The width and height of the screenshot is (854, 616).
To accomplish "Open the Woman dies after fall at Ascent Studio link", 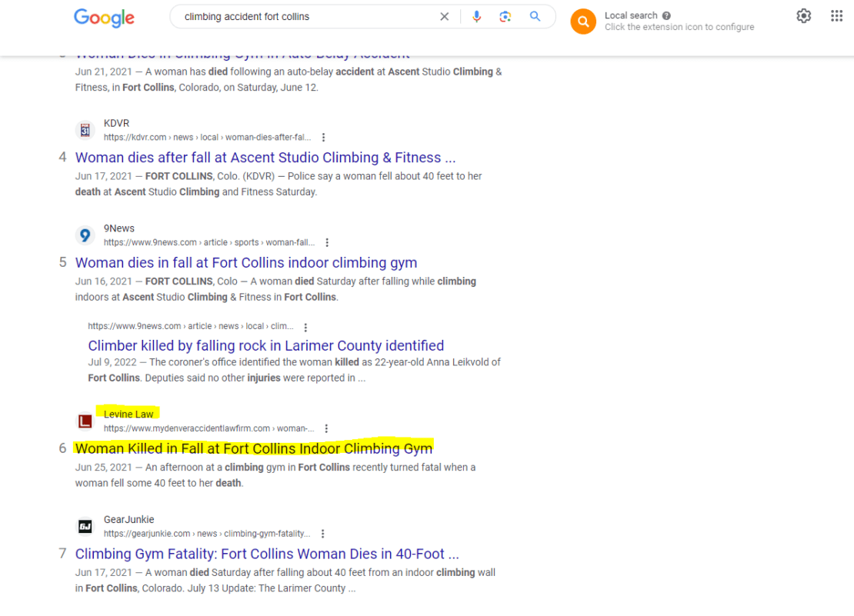I will point(265,157).
